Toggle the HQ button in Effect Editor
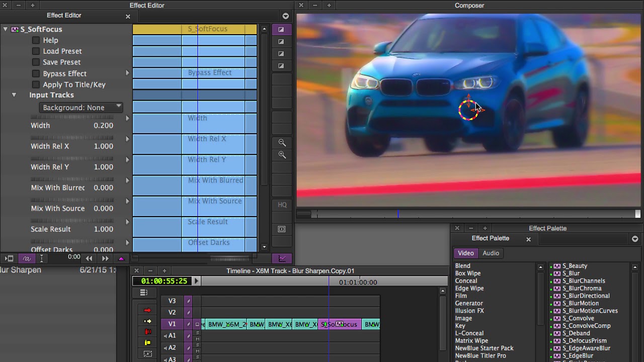Image resolution: width=644 pixels, height=362 pixels. pyautogui.click(x=282, y=205)
